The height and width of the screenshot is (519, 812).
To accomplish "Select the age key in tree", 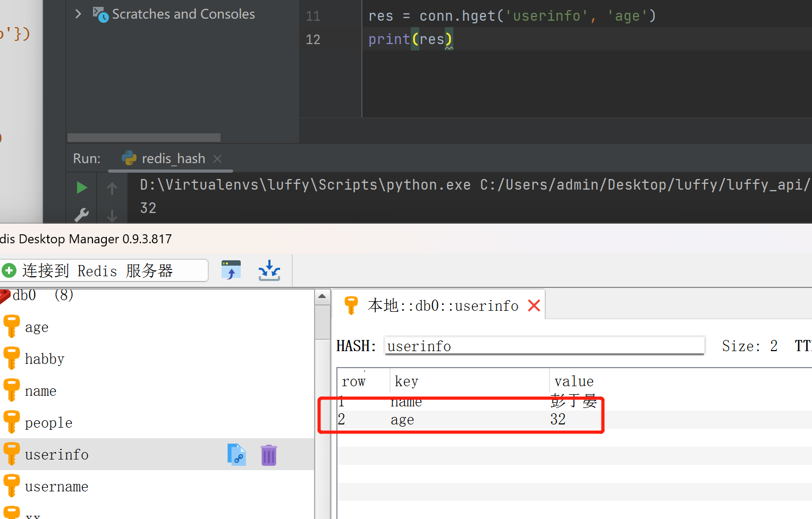I will pyautogui.click(x=37, y=327).
